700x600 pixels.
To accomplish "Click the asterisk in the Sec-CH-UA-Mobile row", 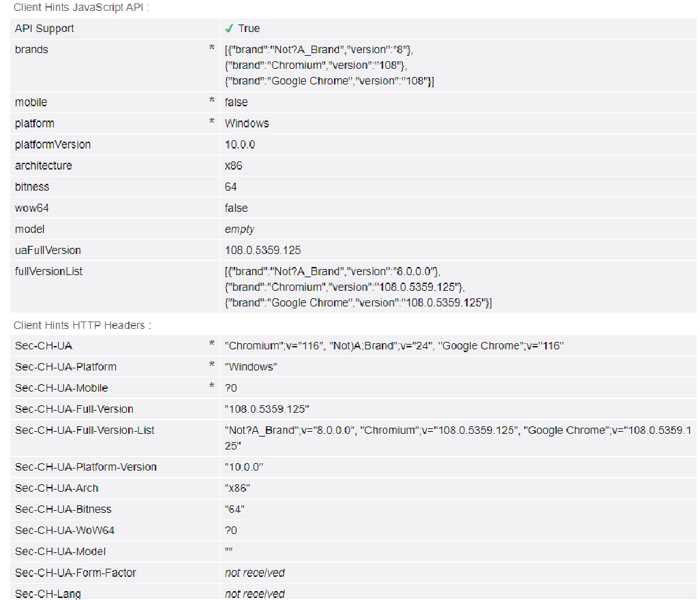I will [x=212, y=387].
